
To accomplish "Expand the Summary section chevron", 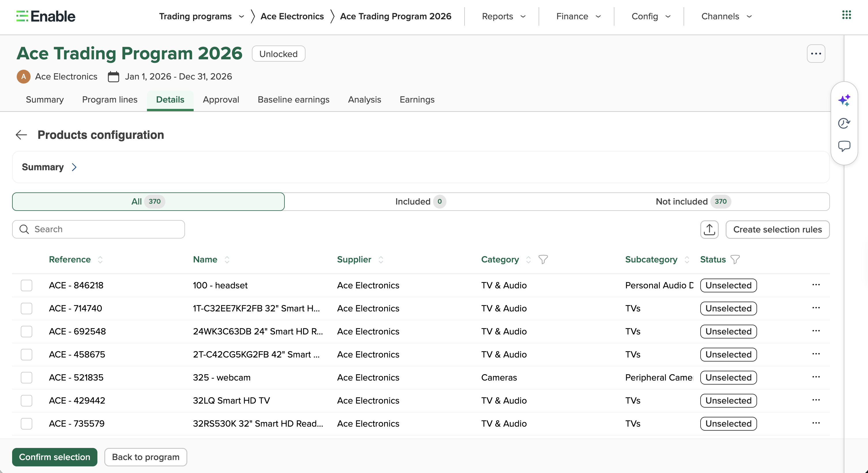I will pos(74,167).
